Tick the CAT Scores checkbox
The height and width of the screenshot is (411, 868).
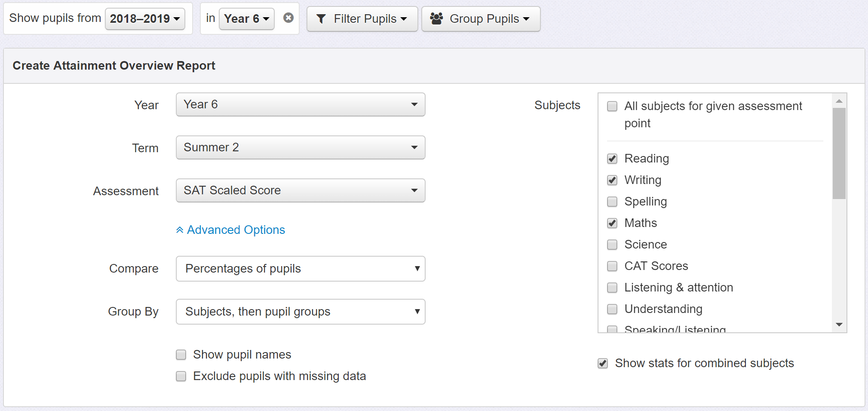(x=612, y=266)
